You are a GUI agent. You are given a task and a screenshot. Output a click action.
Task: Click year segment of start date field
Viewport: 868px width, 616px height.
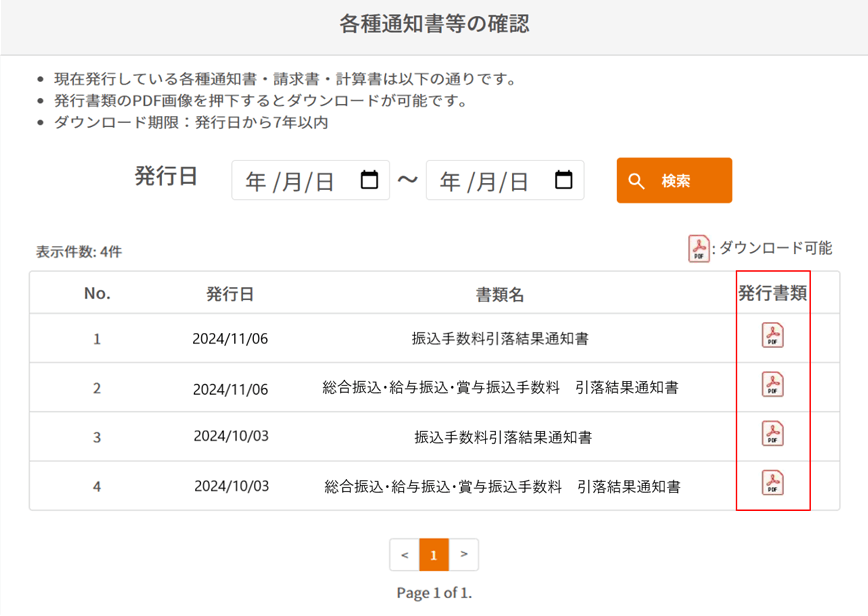pos(256,181)
